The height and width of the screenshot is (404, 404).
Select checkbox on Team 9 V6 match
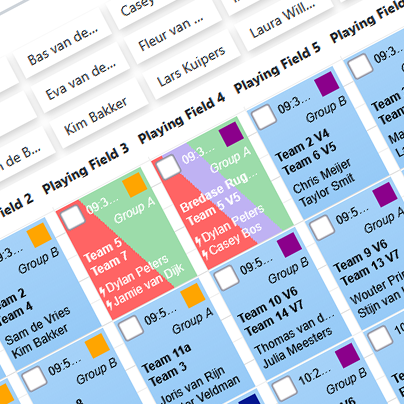coord(322,227)
